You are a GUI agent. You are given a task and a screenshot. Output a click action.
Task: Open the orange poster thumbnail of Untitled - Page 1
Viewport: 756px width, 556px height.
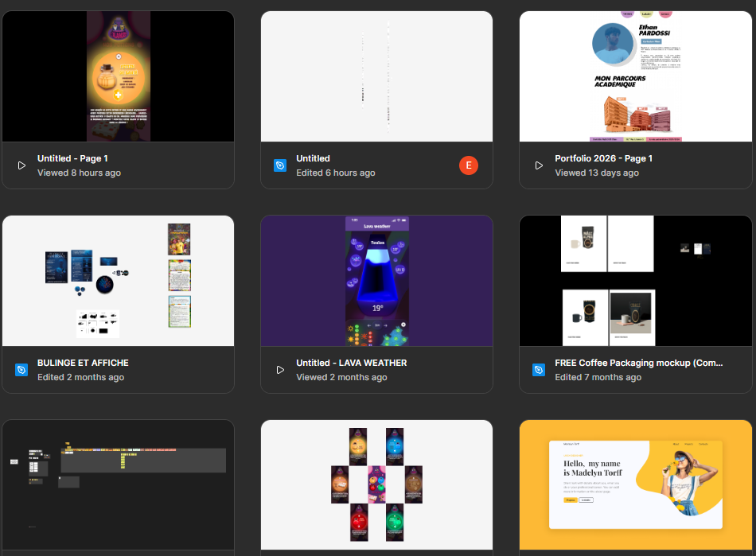[118, 76]
